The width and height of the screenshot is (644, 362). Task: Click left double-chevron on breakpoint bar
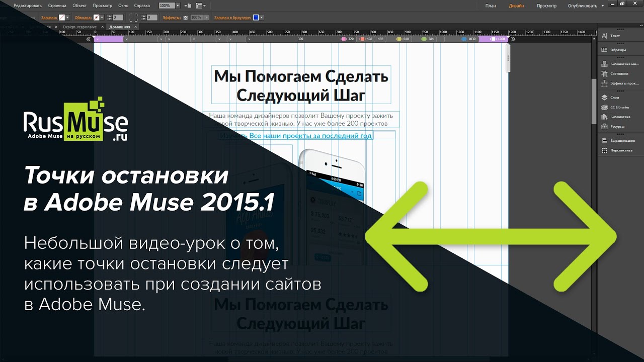tap(89, 39)
